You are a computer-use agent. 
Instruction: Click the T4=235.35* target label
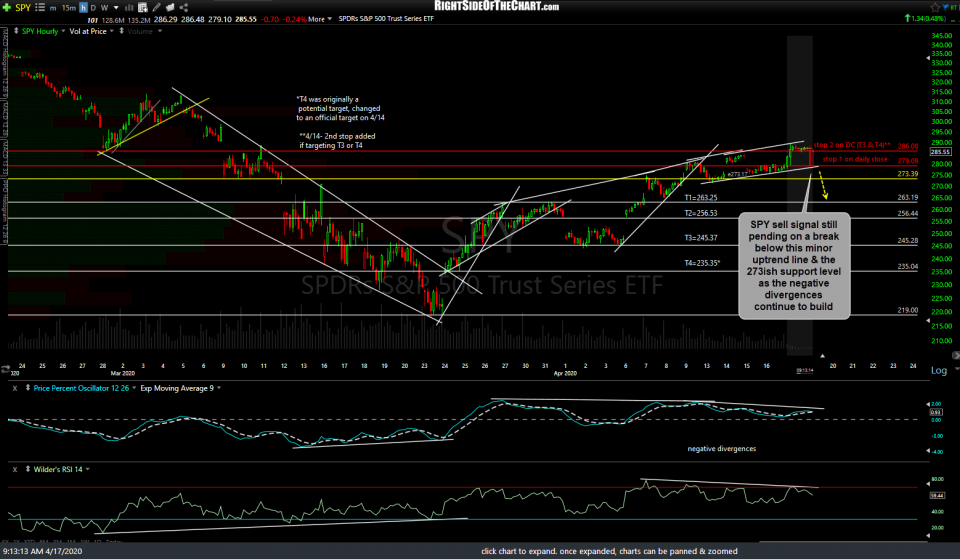[702, 263]
